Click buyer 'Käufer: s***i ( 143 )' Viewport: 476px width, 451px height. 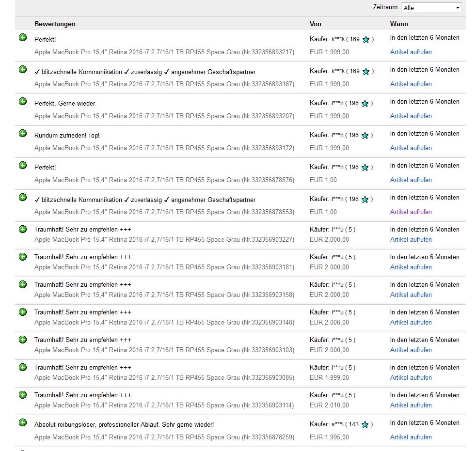click(x=342, y=424)
